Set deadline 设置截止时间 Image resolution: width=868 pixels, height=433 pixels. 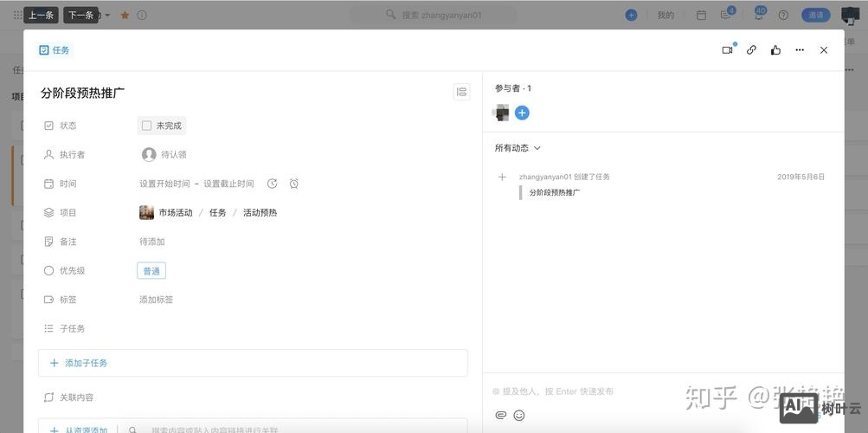coord(228,184)
